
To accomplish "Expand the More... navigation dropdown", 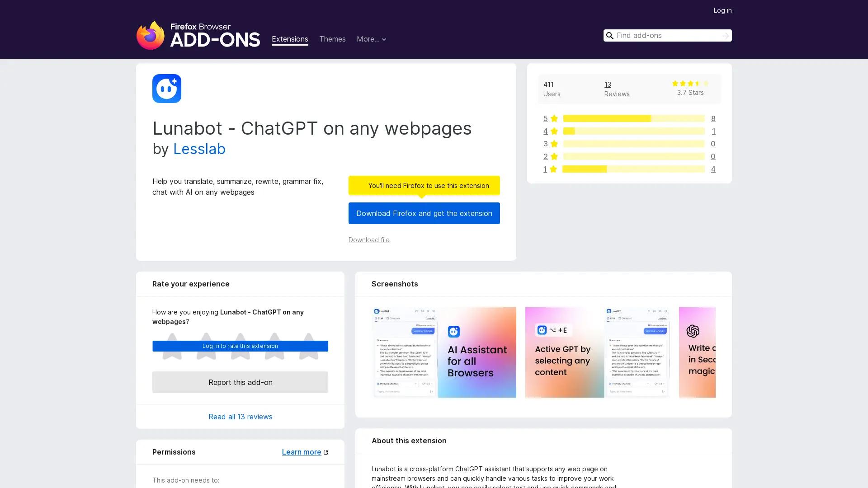I will (x=371, y=39).
